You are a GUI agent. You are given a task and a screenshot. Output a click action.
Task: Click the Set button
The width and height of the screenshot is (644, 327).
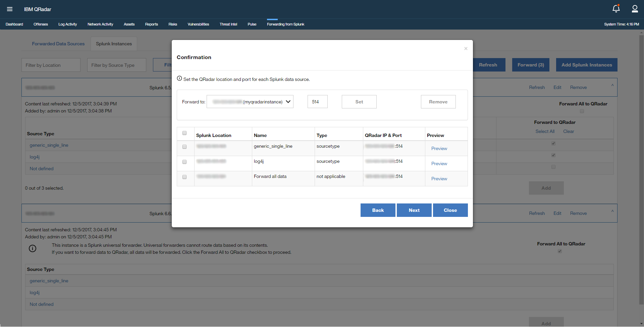pyautogui.click(x=359, y=102)
